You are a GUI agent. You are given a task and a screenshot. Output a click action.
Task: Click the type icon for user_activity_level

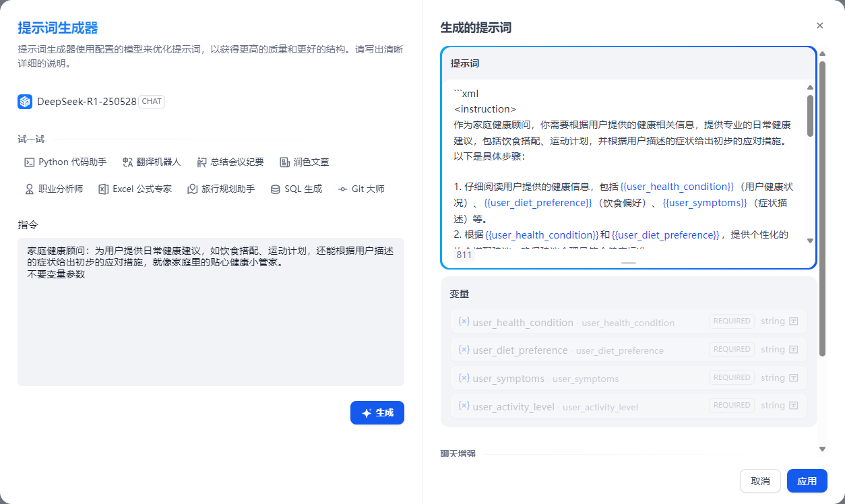[x=794, y=406]
